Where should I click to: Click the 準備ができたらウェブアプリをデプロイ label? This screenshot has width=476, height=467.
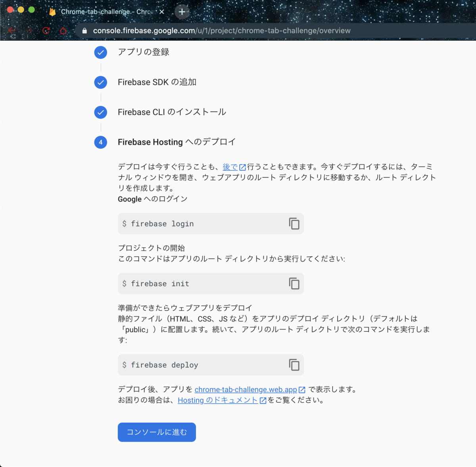[185, 308]
